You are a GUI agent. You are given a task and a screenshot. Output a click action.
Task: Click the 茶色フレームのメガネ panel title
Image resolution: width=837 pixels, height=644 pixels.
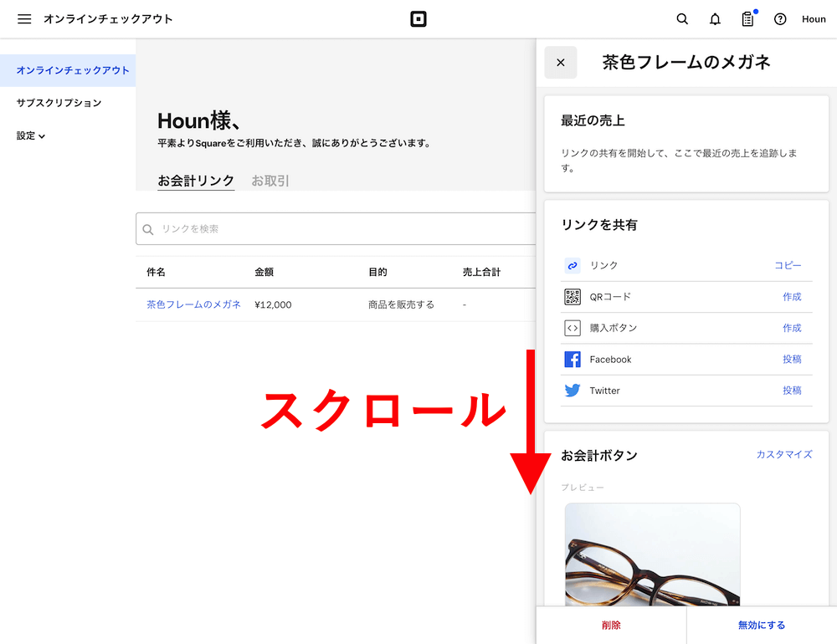point(686,63)
